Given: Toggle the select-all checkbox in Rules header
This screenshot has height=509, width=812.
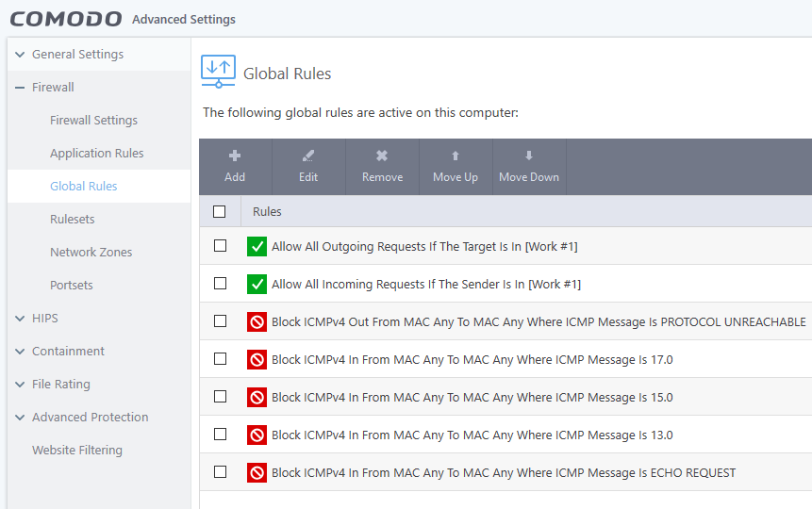Looking at the screenshot, I should click(x=220, y=211).
